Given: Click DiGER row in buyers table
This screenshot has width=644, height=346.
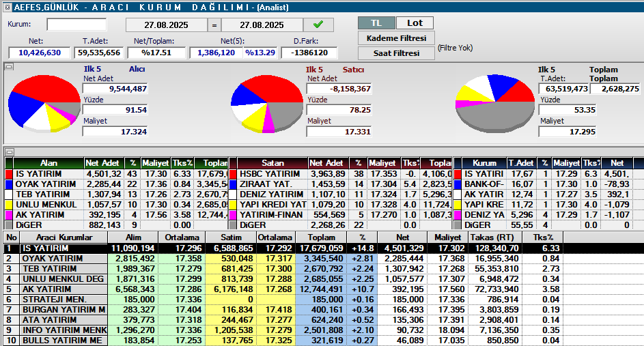Looking at the screenshot, I should tap(116, 225).
